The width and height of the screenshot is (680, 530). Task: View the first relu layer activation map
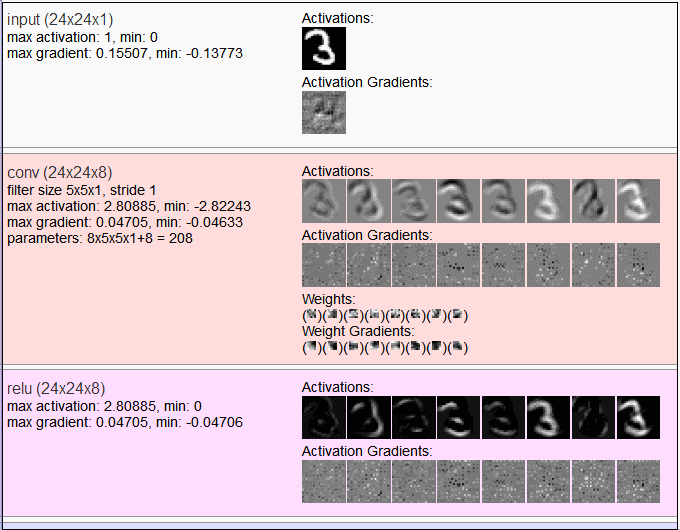click(x=324, y=417)
